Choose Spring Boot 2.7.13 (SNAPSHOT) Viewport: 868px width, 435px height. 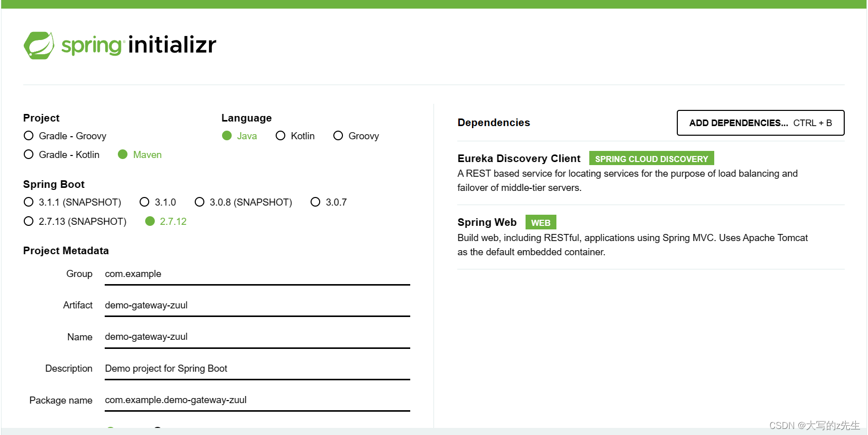pyautogui.click(x=75, y=221)
